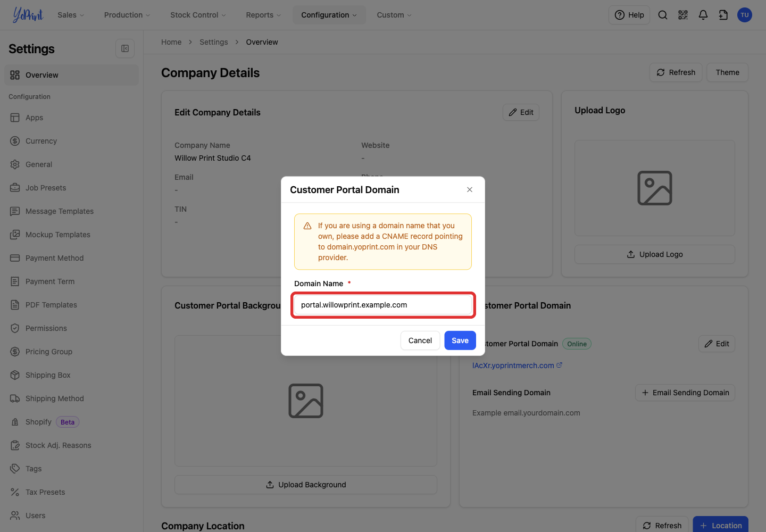Viewport: 766px width, 532px height.
Task: Go to Apps settings
Action: (71, 118)
